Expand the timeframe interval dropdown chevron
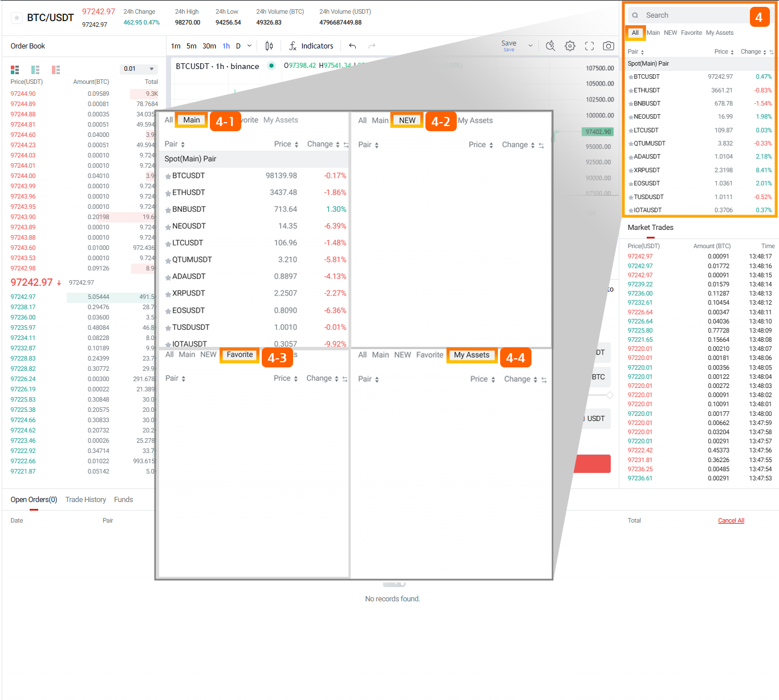Image resolution: width=779 pixels, height=700 pixels. coord(249,46)
